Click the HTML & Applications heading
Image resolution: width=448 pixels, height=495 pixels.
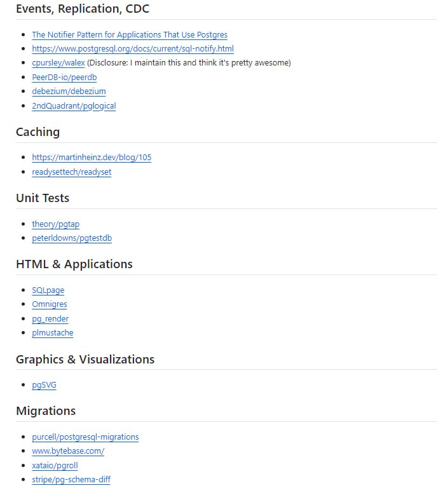coord(74,264)
